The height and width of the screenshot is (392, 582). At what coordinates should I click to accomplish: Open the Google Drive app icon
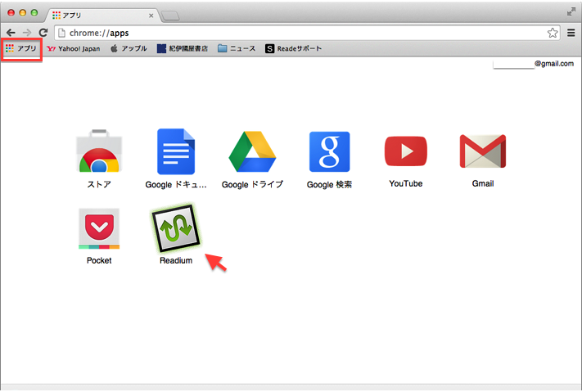pyautogui.click(x=252, y=151)
